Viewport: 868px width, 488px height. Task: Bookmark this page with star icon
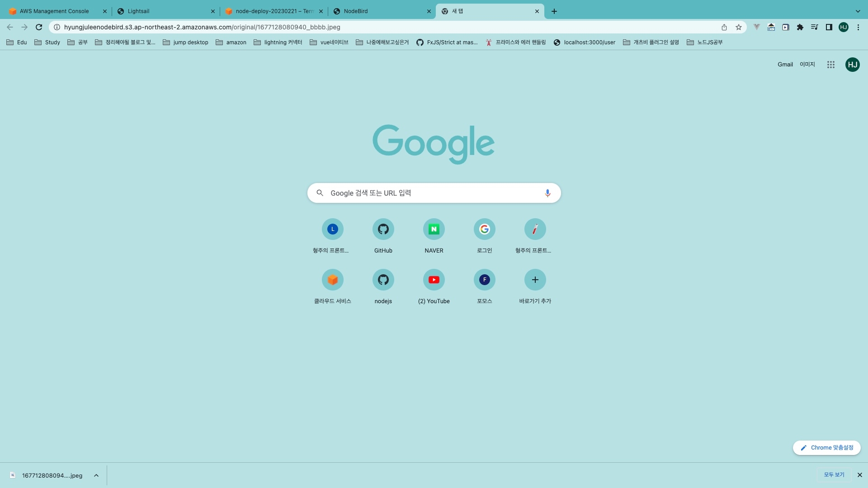[739, 27]
